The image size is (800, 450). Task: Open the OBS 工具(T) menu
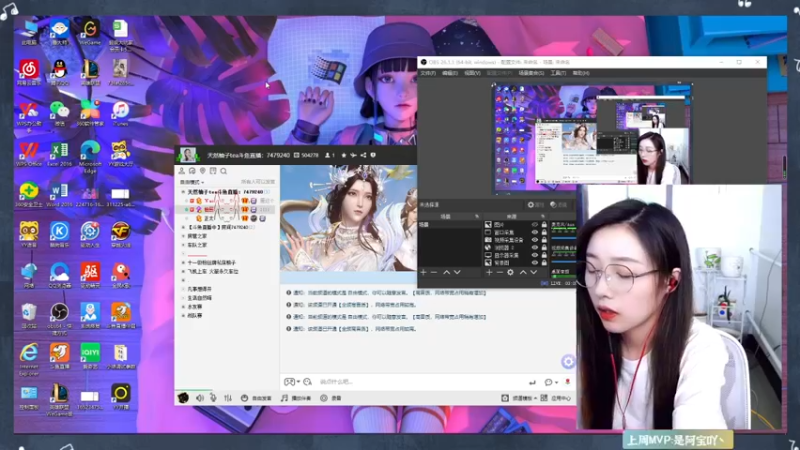coord(558,73)
